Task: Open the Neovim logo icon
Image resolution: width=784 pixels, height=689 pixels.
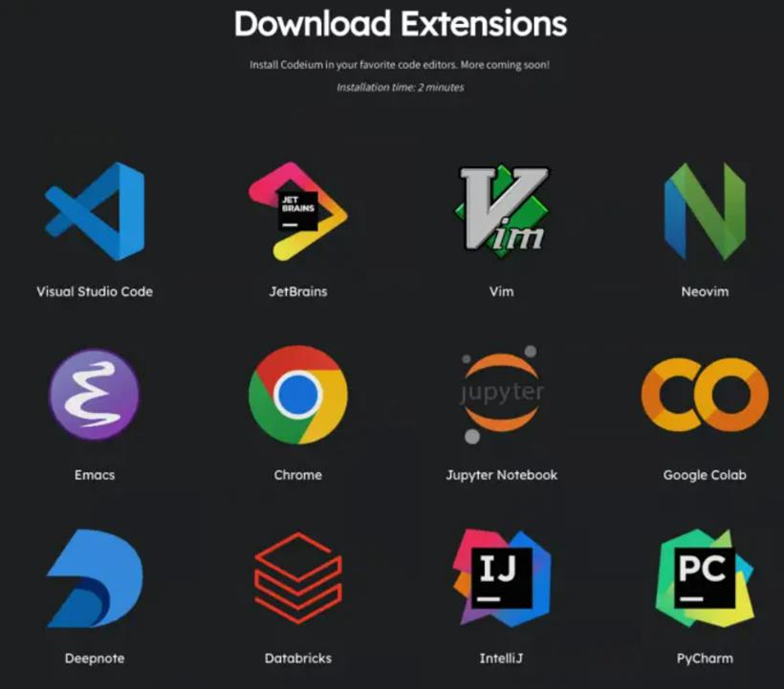Action: pyautogui.click(x=705, y=211)
